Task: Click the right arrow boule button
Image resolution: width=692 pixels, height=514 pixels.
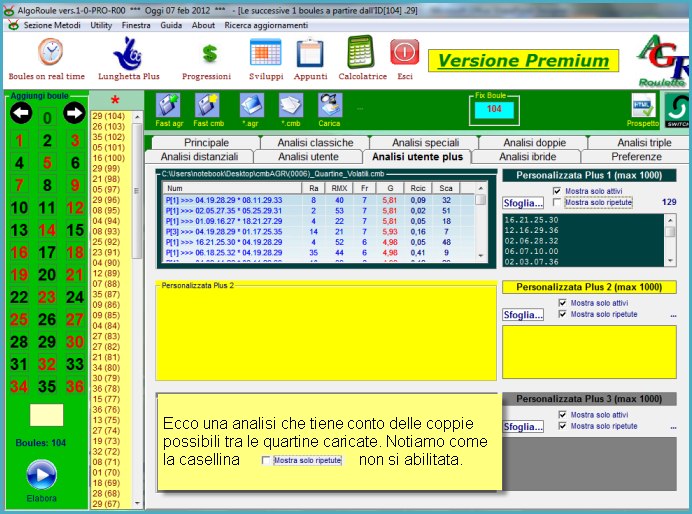Action: [74, 113]
